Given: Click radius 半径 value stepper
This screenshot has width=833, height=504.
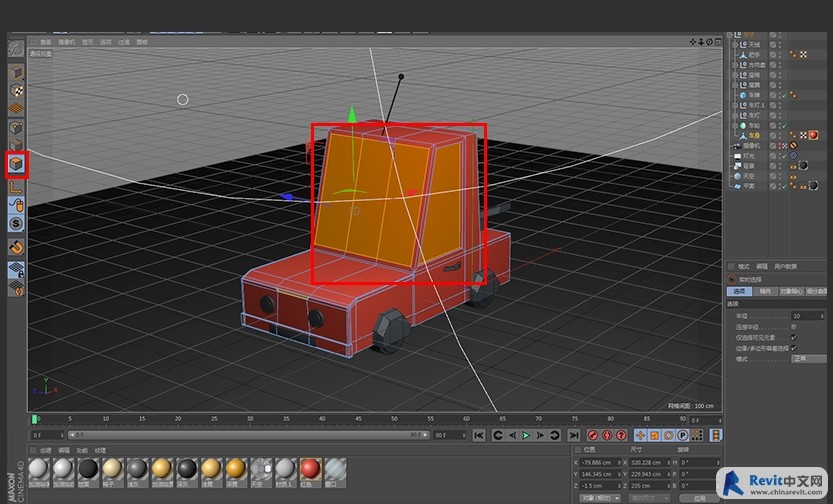Looking at the screenshot, I should [x=823, y=316].
